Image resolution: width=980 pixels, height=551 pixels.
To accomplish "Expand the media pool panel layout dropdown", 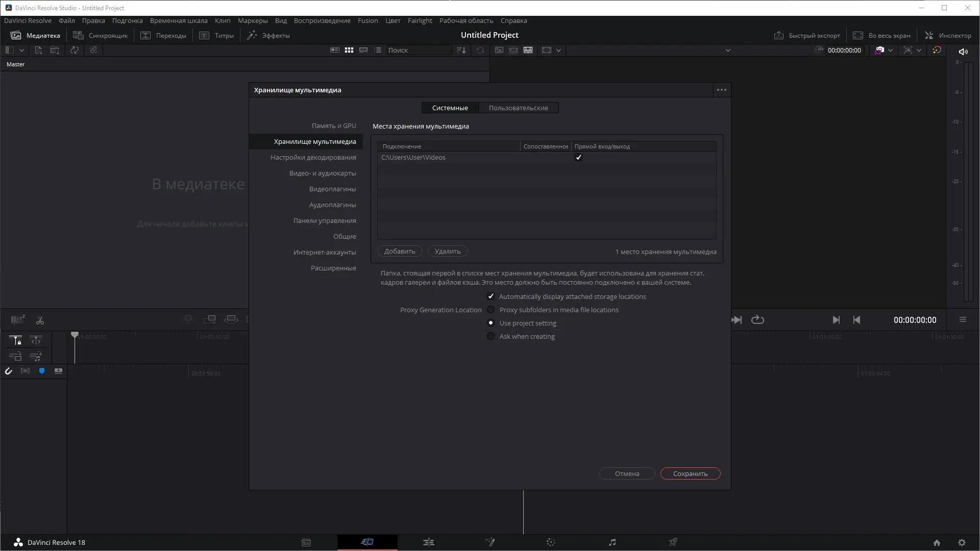I will pyautogui.click(x=21, y=51).
